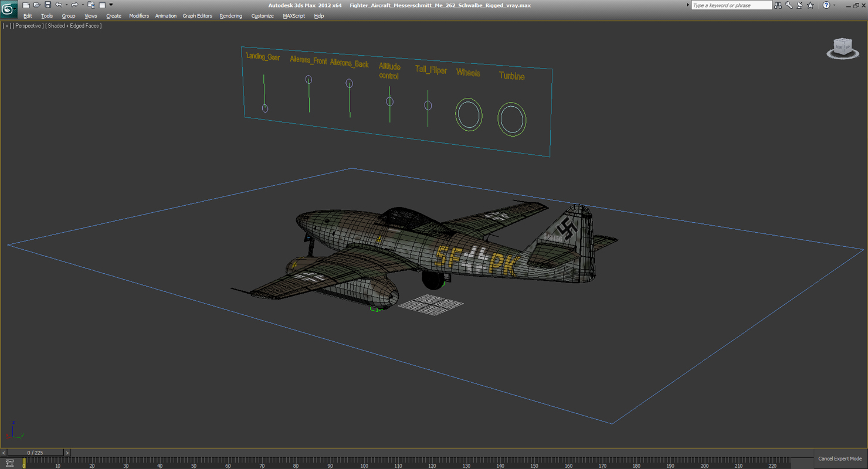Click the Perspective viewport label
868x469 pixels.
click(x=28, y=26)
